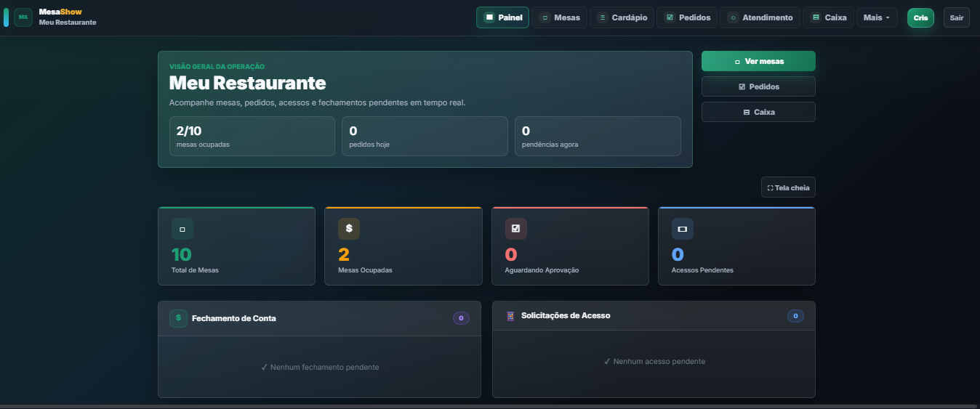Click the Sair logout button

coord(956,17)
